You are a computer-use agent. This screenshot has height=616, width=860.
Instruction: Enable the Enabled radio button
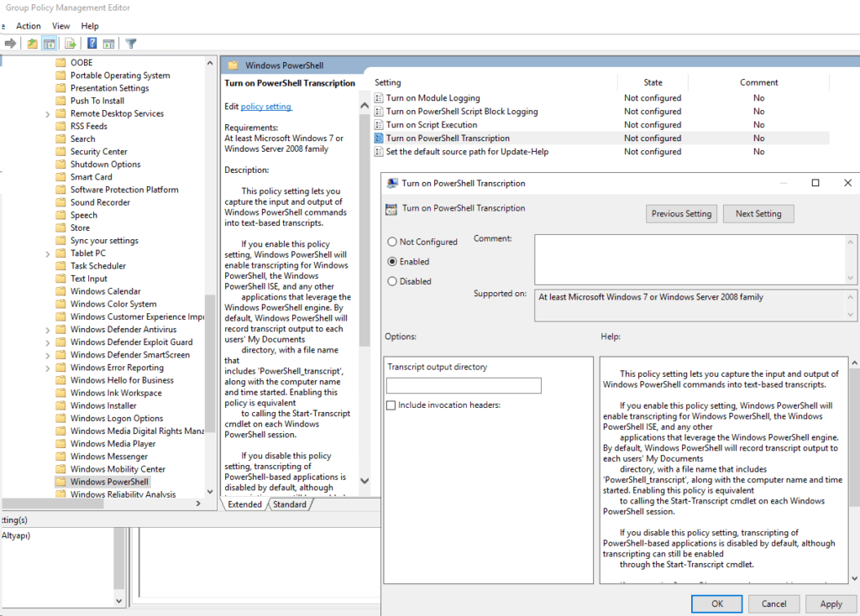pos(391,261)
